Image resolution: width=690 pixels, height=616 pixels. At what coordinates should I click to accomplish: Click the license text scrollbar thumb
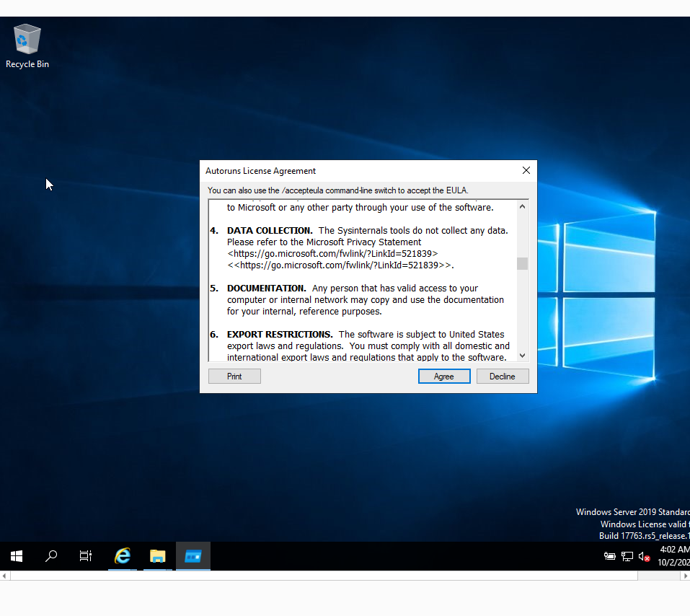(x=522, y=263)
